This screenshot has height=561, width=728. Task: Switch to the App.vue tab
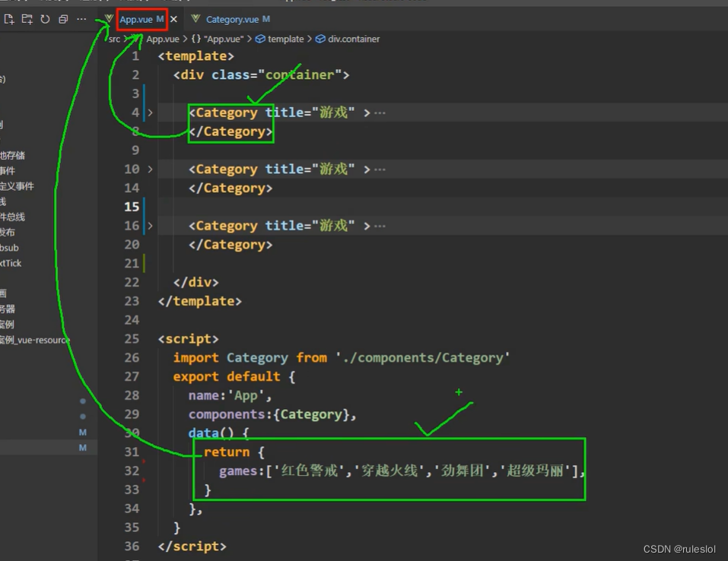pyautogui.click(x=141, y=20)
